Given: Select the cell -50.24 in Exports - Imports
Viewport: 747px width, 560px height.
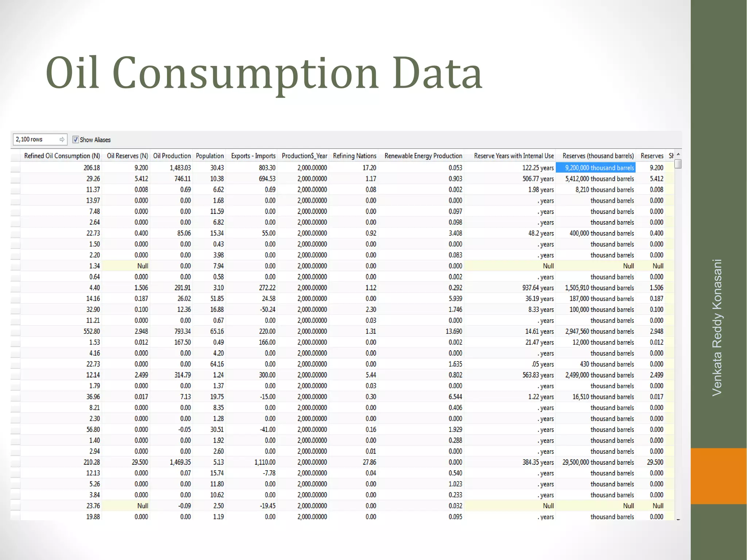Looking at the screenshot, I should pos(252,309).
